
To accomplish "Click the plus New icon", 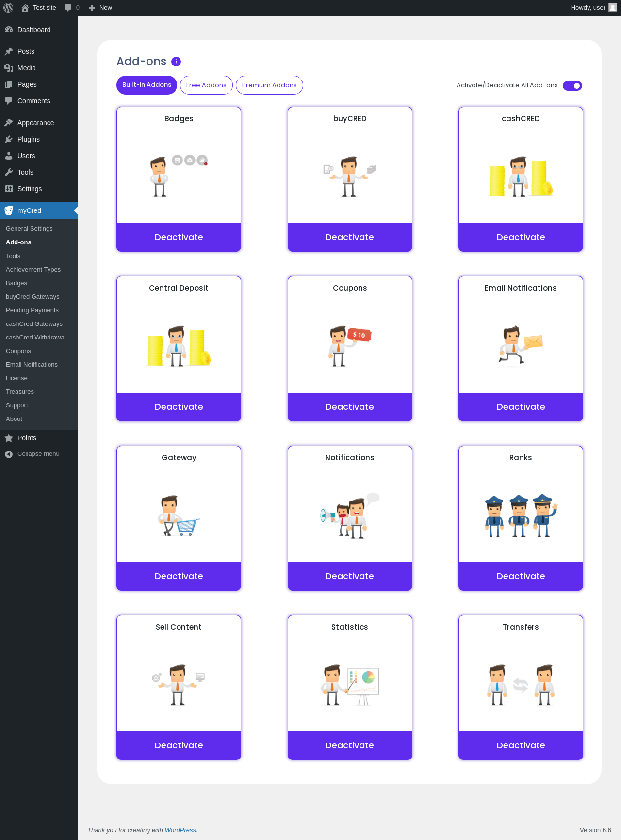I will tap(92, 8).
